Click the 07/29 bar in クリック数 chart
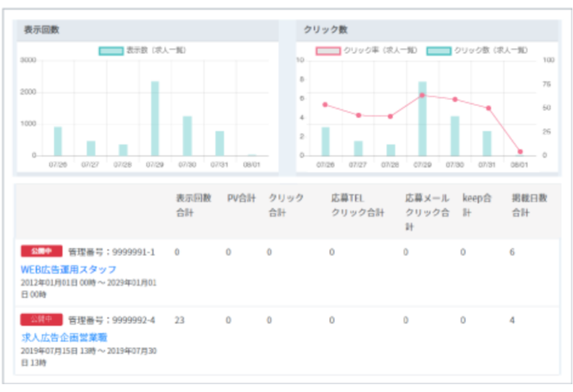 422,118
